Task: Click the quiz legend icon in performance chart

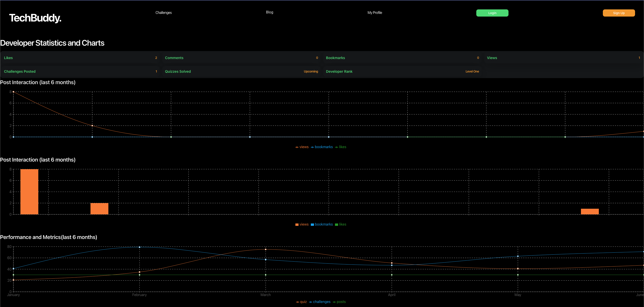Action: pos(297,302)
